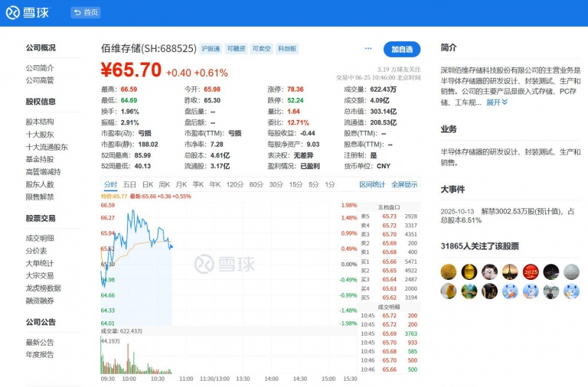
Task: Switch to 月K chart tab
Action: point(181,184)
